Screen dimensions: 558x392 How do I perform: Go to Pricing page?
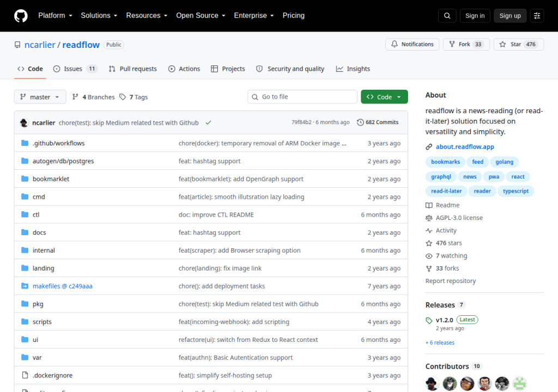(294, 16)
